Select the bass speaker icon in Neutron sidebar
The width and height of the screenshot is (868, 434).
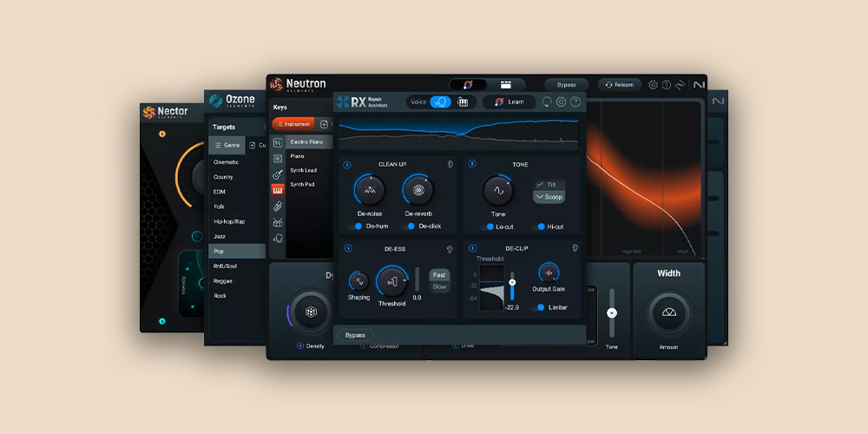coord(278,158)
